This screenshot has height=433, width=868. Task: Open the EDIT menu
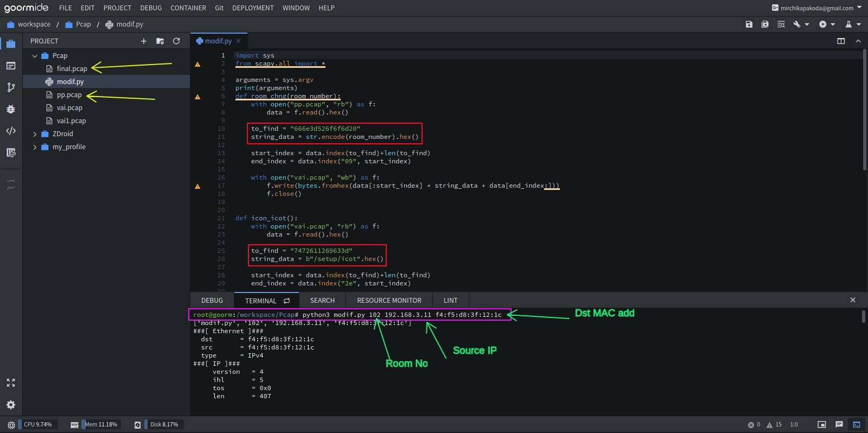(x=87, y=8)
